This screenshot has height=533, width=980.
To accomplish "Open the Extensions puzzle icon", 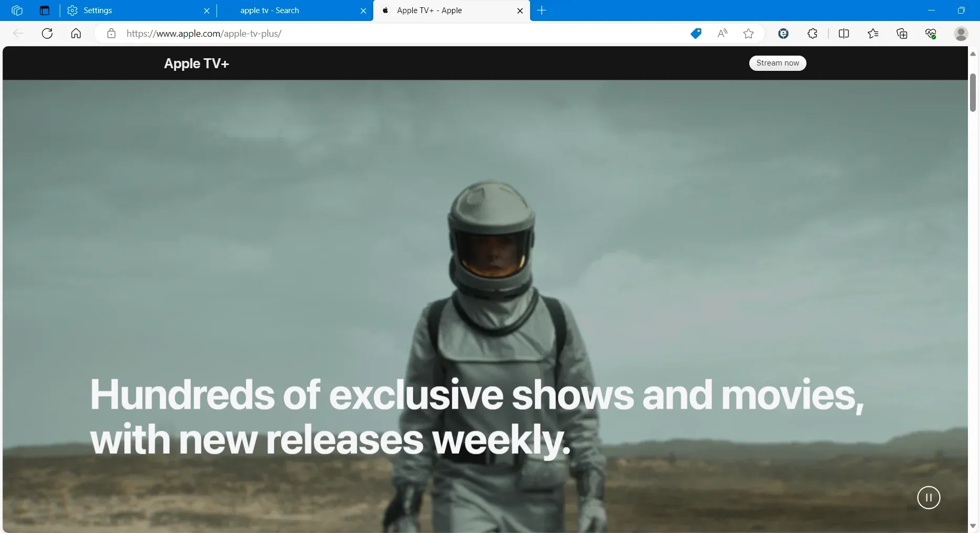I will click(x=812, y=34).
